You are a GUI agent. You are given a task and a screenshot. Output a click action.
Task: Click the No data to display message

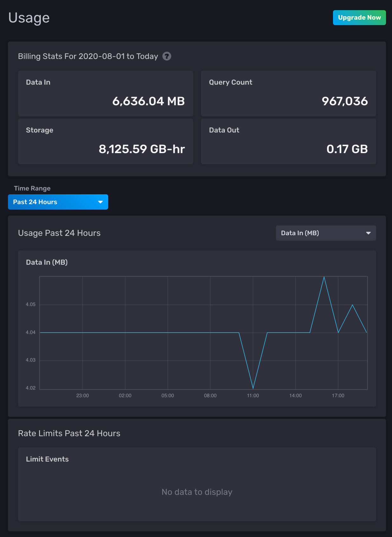coord(197,492)
